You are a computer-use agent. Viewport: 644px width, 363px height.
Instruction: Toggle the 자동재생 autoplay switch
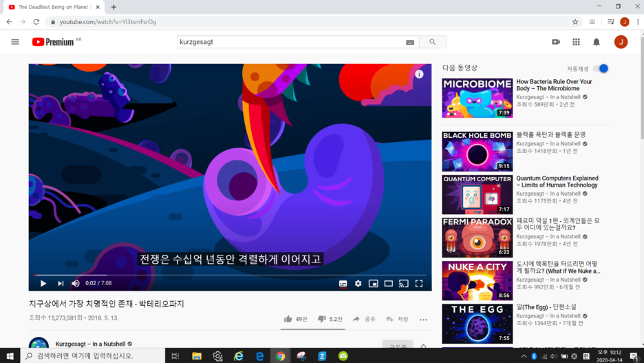(601, 69)
